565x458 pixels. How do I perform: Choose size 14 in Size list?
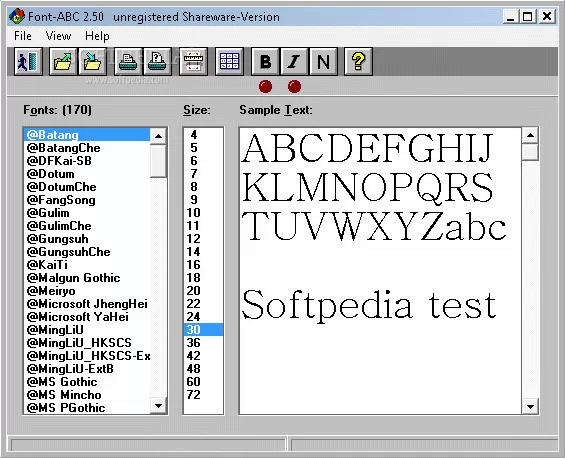203,252
